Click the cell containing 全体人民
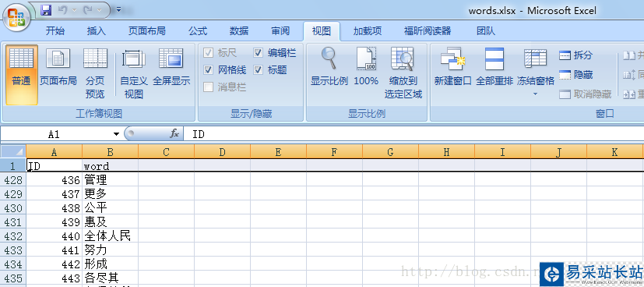This screenshot has height=287, width=644. [110, 236]
